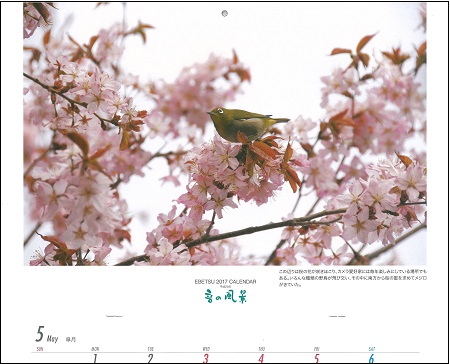Click the blue 'SAT' weekday header
Image resolution: width=450 pixels, height=364 pixels.
tap(372, 349)
